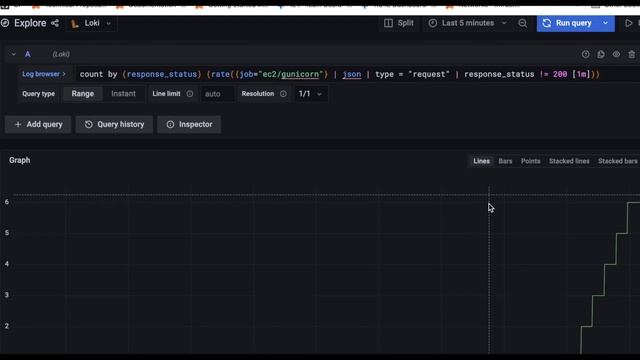Click the Graph panel title
640x360 pixels.
click(x=20, y=160)
